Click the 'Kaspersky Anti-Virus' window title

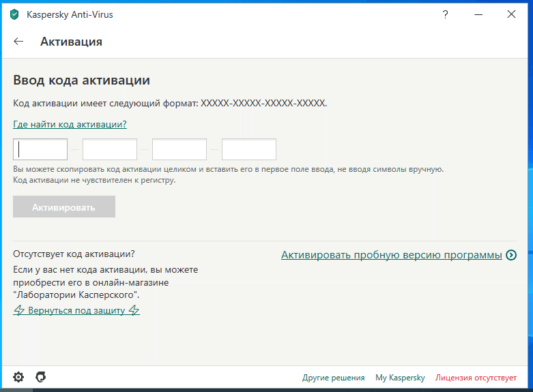[x=70, y=14]
